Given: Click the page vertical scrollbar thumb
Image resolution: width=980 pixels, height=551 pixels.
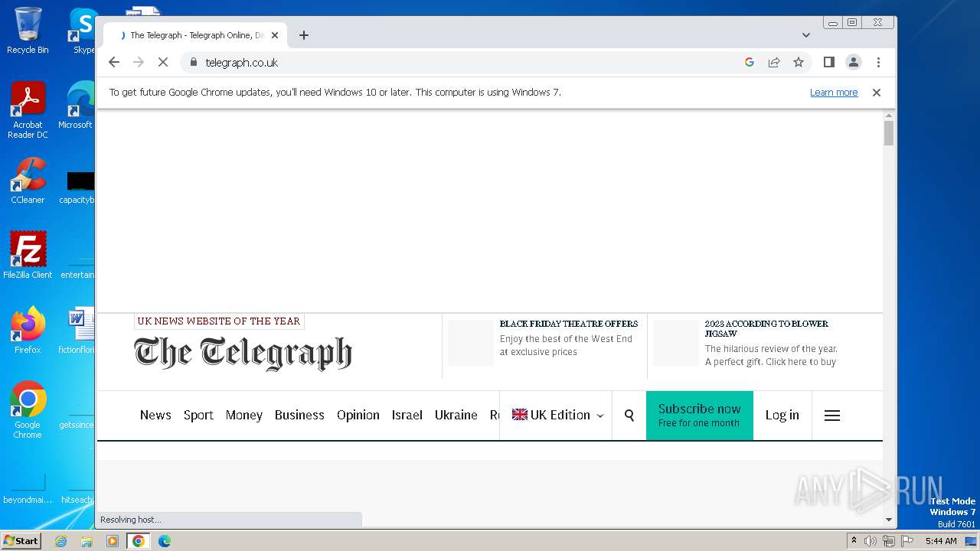Looking at the screenshot, I should coord(889,132).
